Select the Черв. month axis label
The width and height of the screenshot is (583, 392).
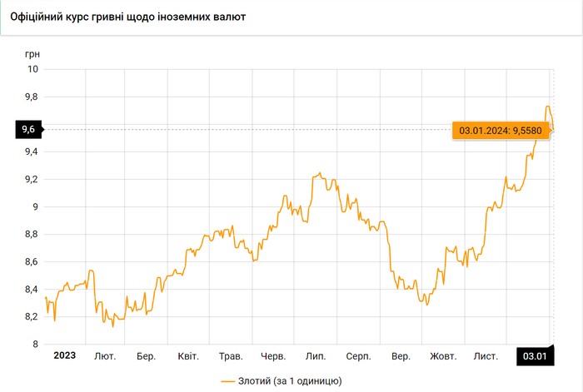pos(273,356)
